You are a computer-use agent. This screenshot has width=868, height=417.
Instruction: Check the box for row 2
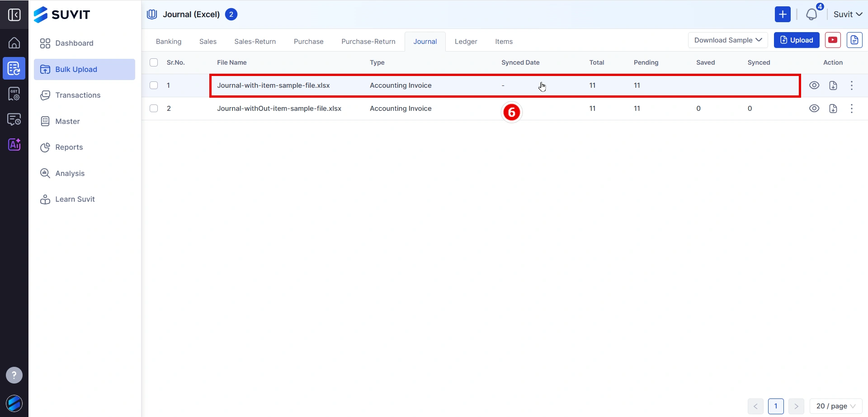click(x=154, y=109)
